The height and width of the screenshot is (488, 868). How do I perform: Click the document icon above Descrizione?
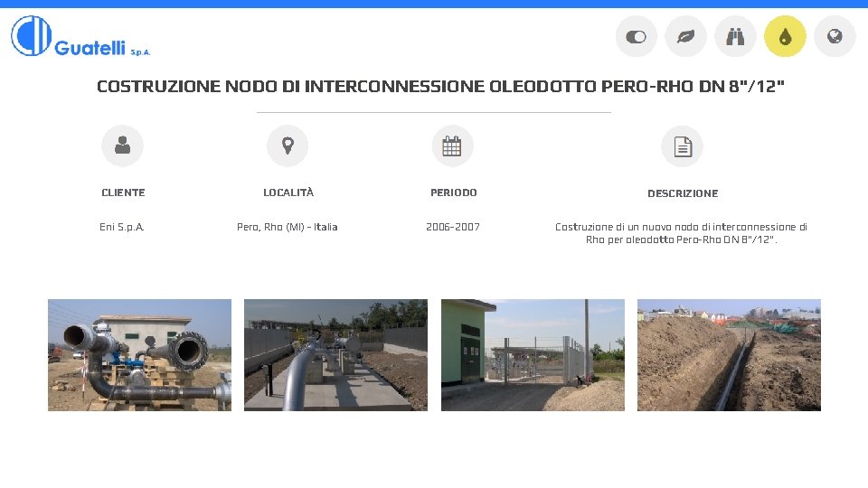pyautogui.click(x=682, y=146)
